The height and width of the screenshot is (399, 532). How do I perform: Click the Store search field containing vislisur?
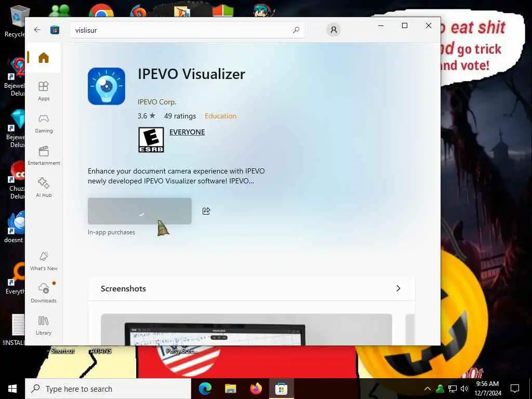pos(187,30)
